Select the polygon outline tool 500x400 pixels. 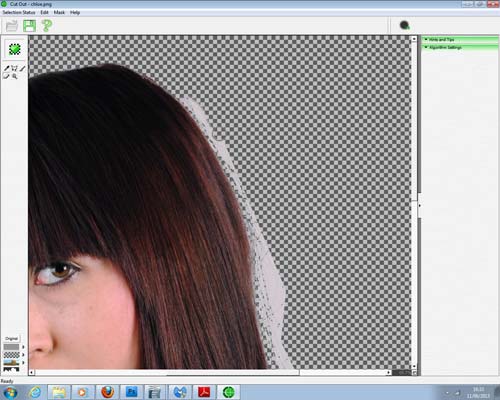click(x=14, y=68)
